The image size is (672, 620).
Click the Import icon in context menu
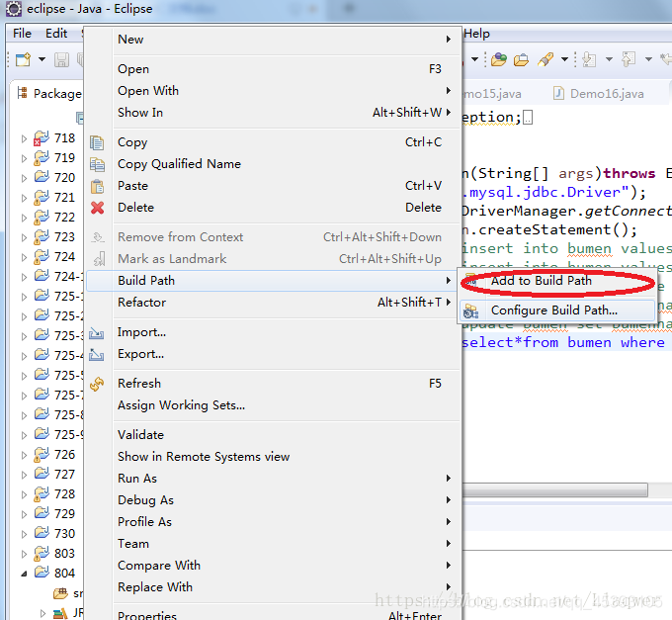pos(97,332)
